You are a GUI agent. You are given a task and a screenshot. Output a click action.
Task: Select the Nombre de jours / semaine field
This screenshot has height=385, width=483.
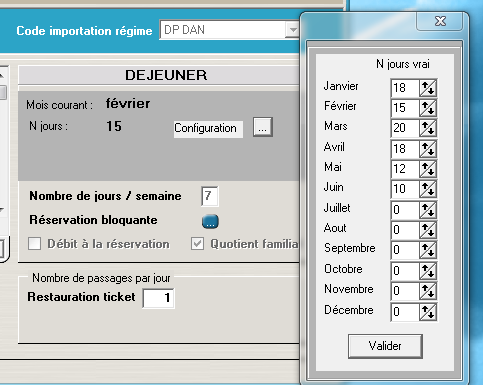coord(210,196)
